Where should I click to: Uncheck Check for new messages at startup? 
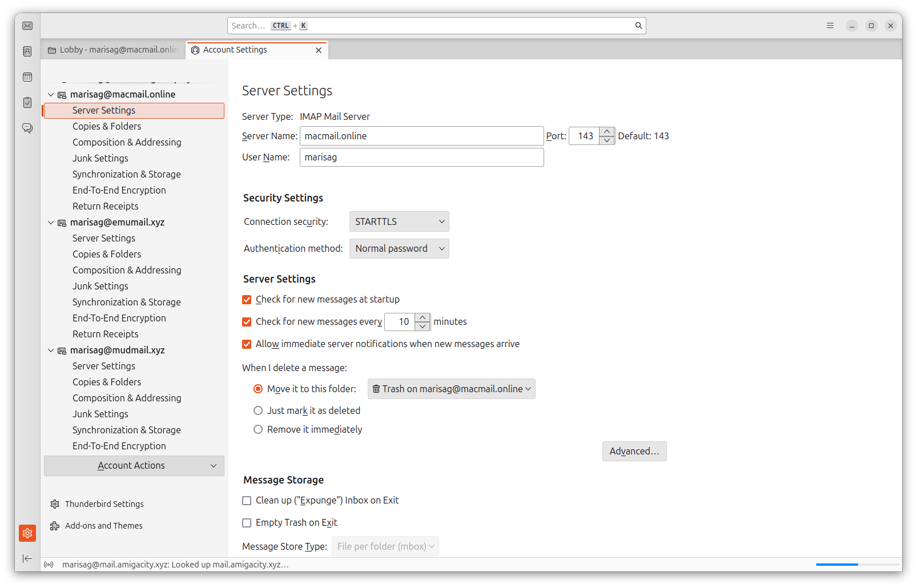[x=247, y=300]
